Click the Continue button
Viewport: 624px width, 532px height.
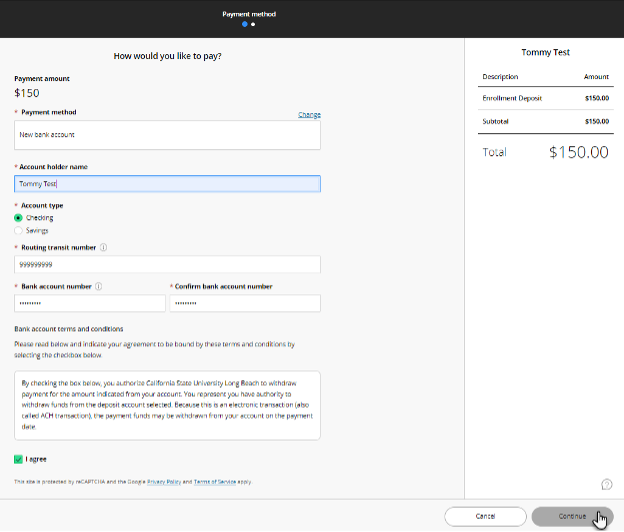[572, 516]
